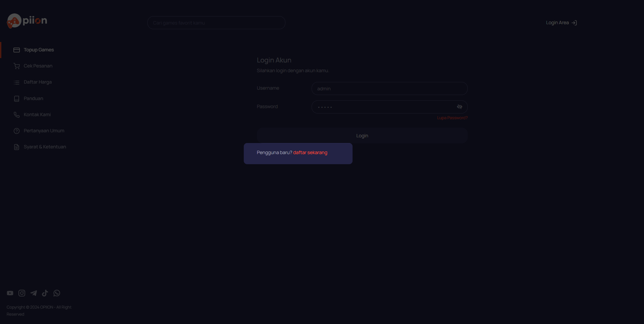644x324 pixels.
Task: Open Topup Games menu item
Action: [x=39, y=50]
